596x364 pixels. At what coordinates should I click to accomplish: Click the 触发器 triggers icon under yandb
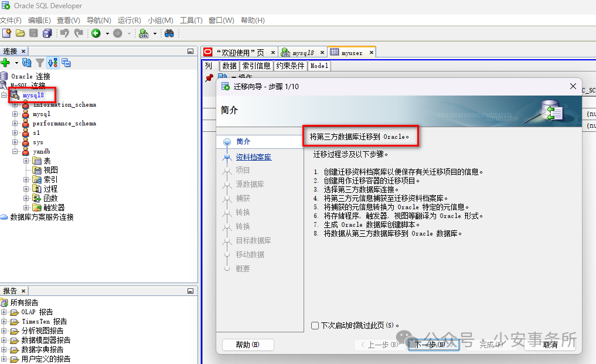[x=37, y=207]
